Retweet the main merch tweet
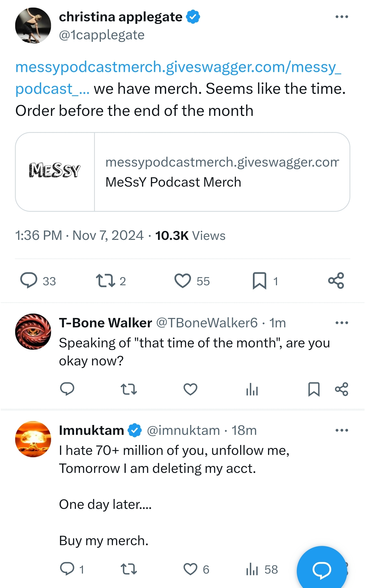This screenshot has height=588, width=365. coord(105,281)
